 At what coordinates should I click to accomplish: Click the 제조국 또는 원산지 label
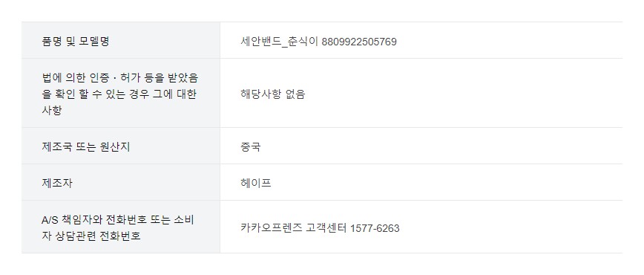pos(86,146)
